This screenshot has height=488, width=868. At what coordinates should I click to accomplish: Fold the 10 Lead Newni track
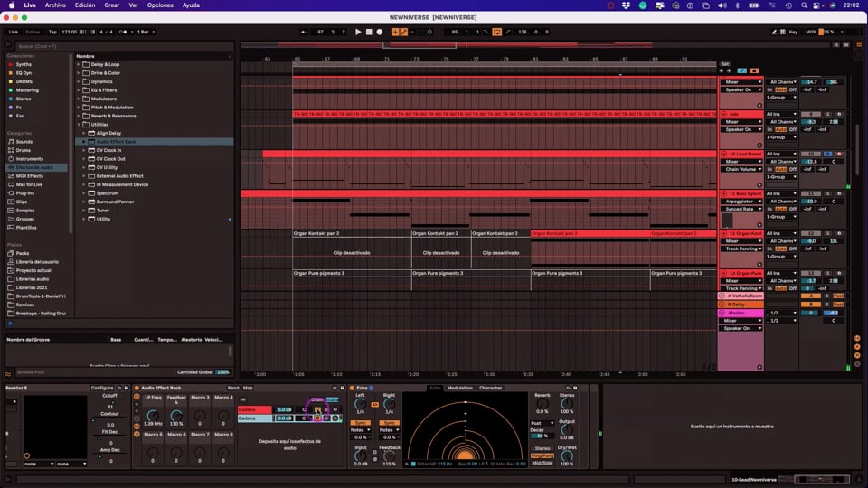723,154
